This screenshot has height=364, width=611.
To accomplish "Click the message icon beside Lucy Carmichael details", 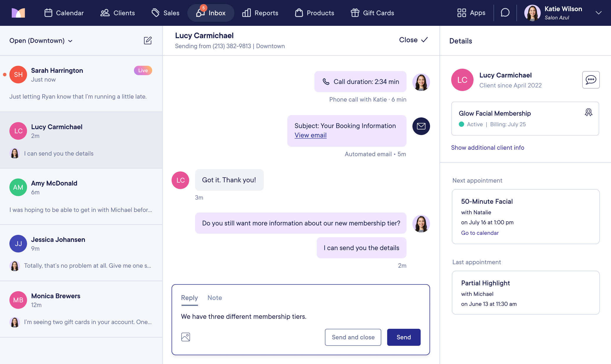I will 591,80.
